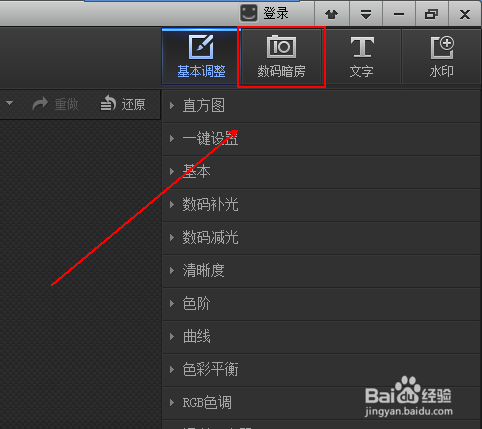
Task: Select the 水印 watermark tool
Action: (x=442, y=57)
